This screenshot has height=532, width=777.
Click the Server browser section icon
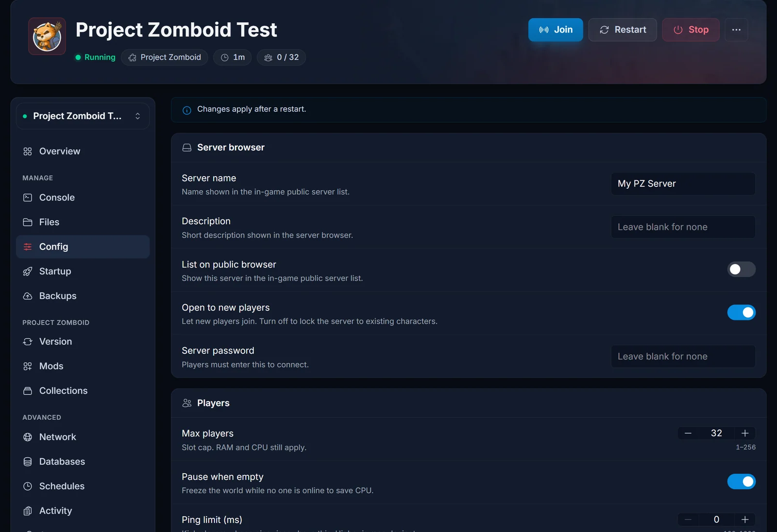187,148
